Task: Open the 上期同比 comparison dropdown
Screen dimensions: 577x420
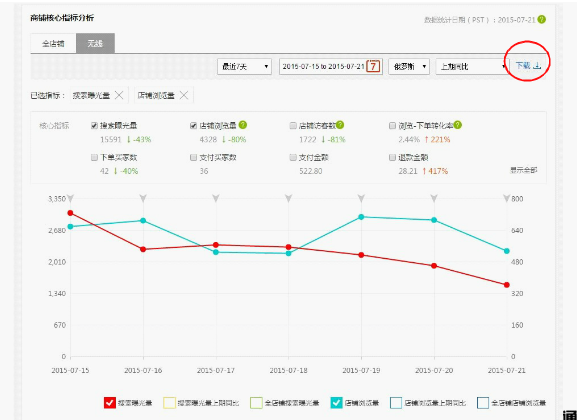Action: click(x=471, y=67)
